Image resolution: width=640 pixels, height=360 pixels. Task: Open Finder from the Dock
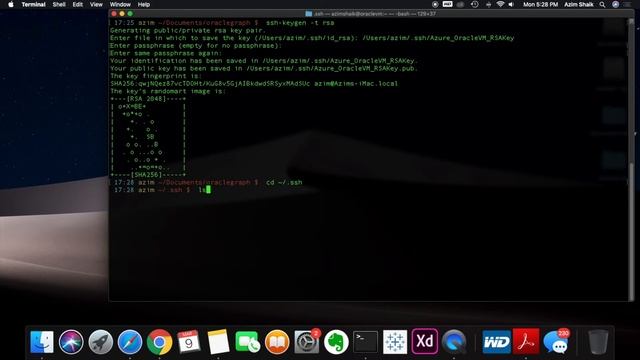coord(42,342)
